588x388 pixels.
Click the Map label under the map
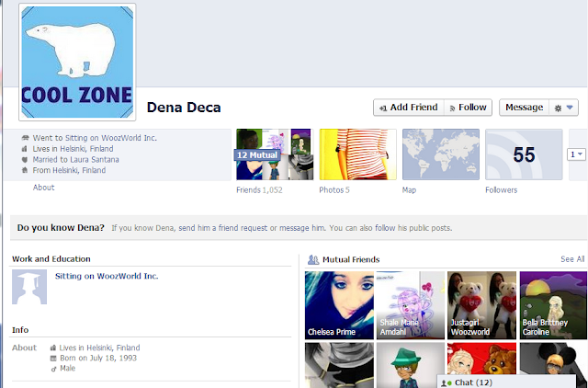(x=409, y=190)
